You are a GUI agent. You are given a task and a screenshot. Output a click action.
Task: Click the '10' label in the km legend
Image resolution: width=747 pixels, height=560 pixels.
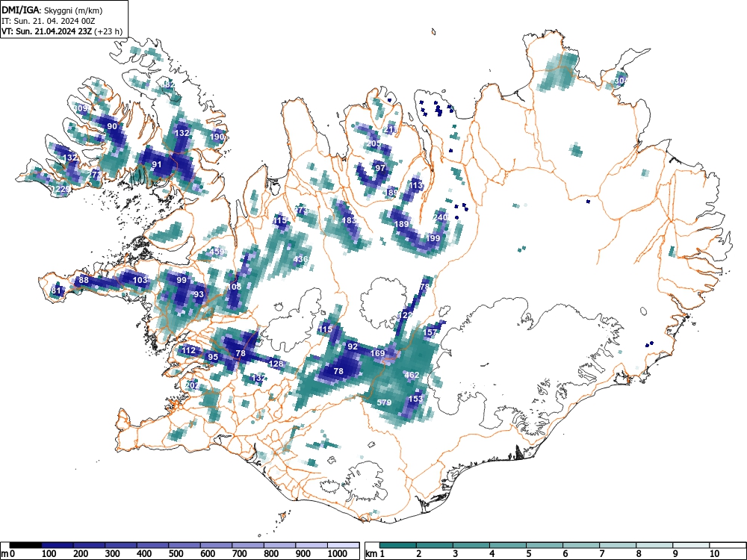[x=714, y=554]
